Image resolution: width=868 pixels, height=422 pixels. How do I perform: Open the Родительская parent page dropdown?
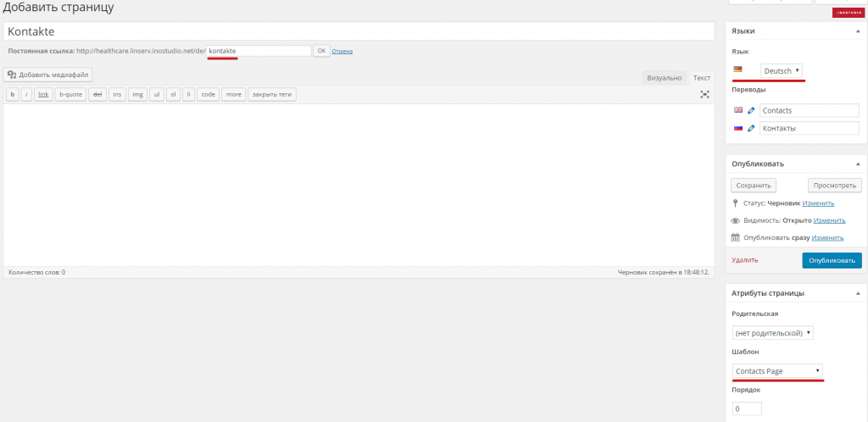tap(773, 333)
